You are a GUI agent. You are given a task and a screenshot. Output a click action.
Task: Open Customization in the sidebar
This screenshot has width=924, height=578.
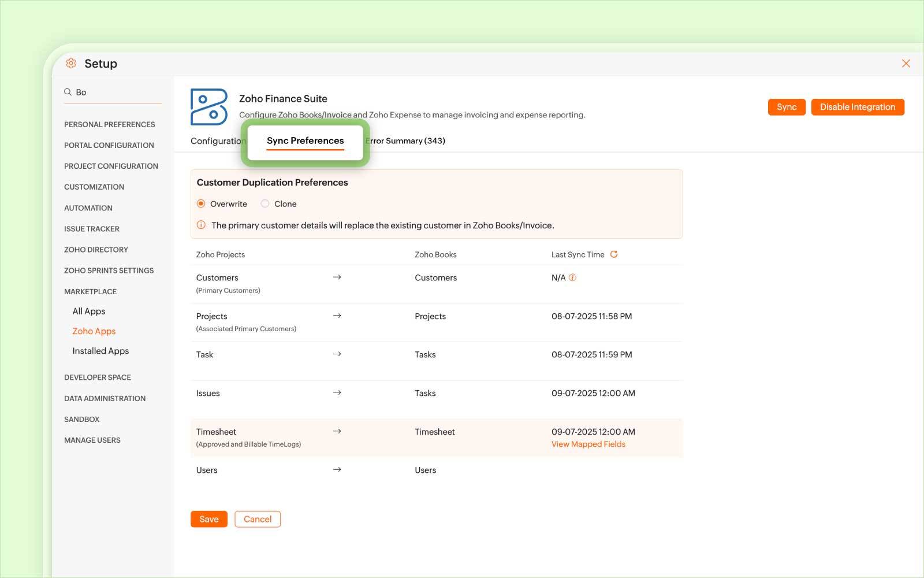(x=94, y=187)
